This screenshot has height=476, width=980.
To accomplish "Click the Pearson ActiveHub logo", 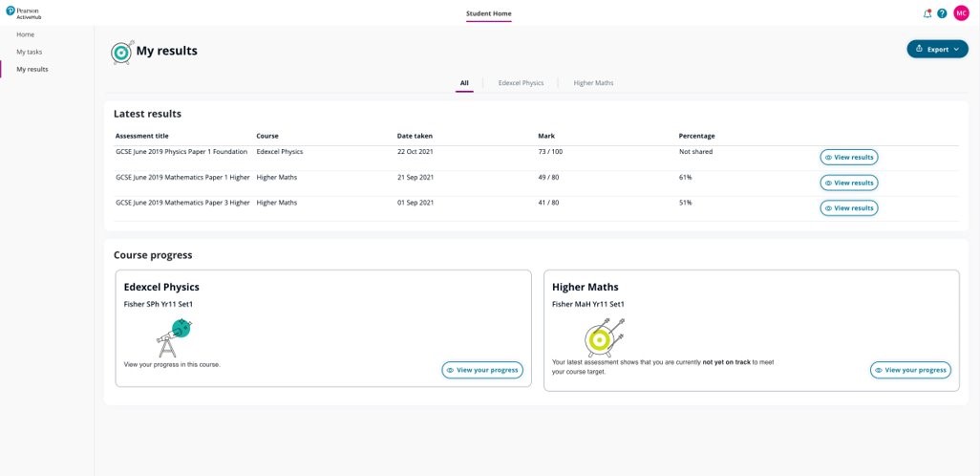I will 24,12.
